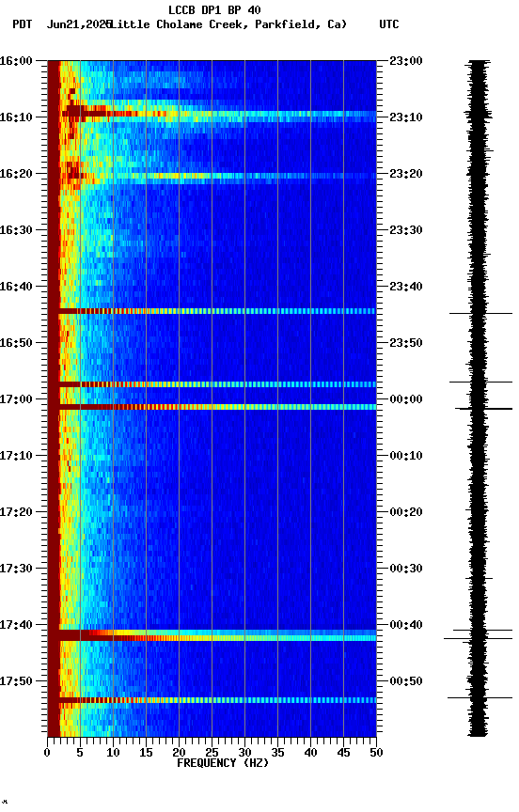Click 'Little Cholame Creek, Parkfield, Ca)' station text
The width and height of the screenshot is (519, 812).
[x=228, y=24]
